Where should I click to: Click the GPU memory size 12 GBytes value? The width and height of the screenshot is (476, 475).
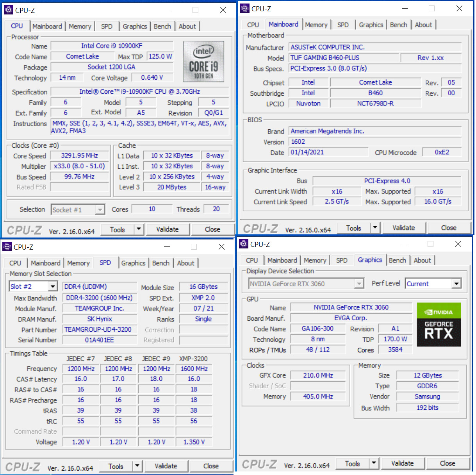(x=428, y=375)
